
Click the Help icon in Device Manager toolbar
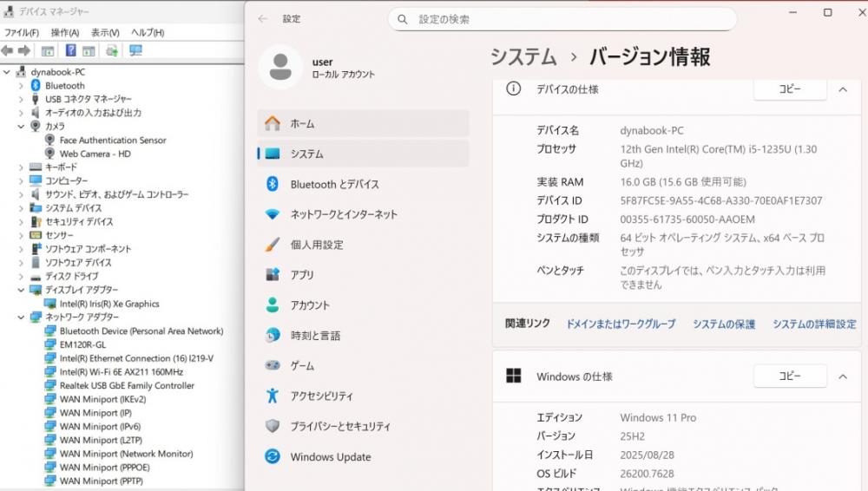tap(69, 51)
